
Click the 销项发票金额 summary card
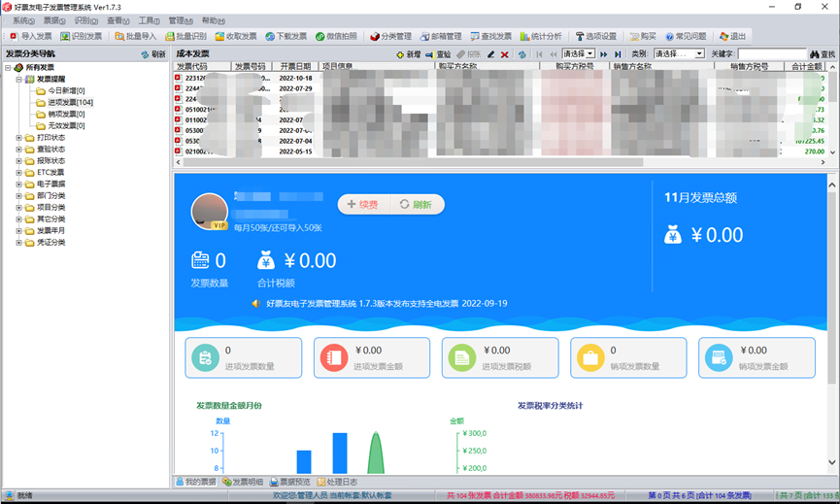pos(756,357)
